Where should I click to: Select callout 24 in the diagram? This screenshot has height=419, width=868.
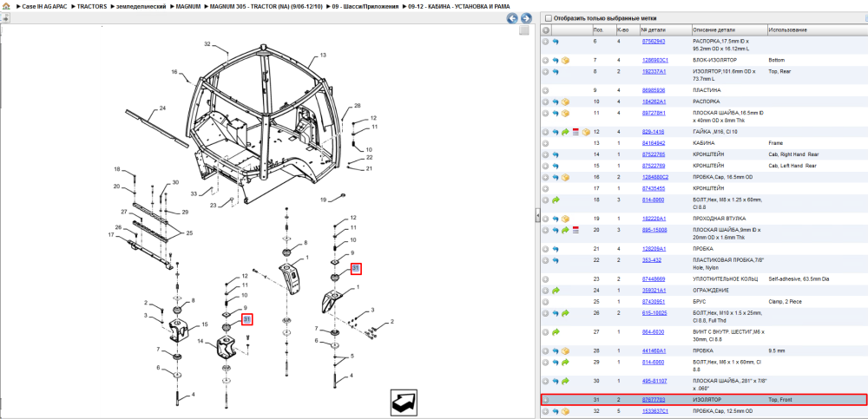pyautogui.click(x=162, y=108)
